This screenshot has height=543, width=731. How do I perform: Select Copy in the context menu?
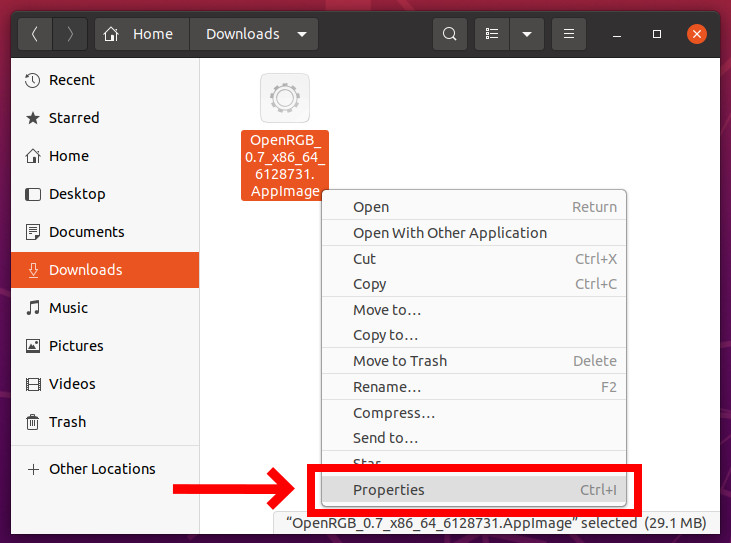tap(474, 284)
